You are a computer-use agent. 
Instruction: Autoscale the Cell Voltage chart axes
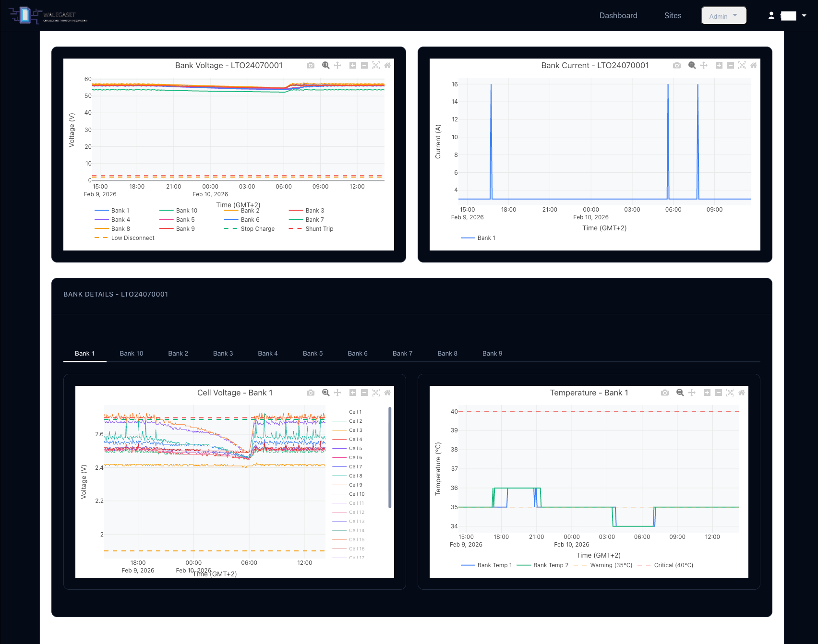[x=376, y=393]
